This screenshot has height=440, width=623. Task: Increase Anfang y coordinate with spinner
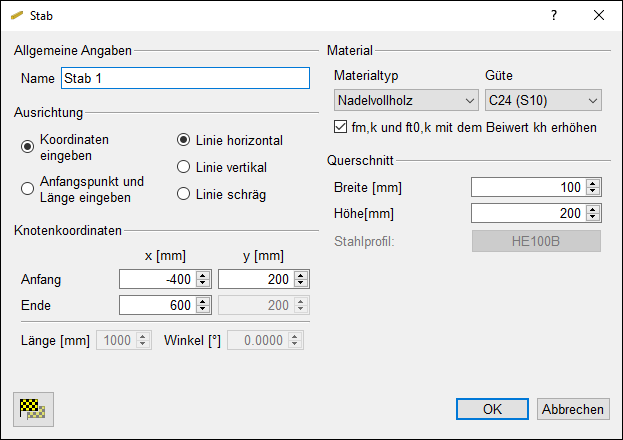tap(302, 276)
